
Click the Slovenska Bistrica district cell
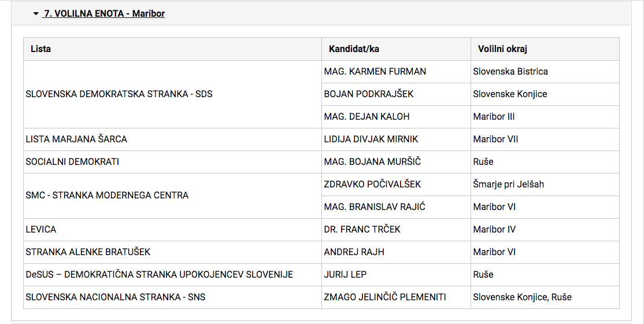click(510, 72)
